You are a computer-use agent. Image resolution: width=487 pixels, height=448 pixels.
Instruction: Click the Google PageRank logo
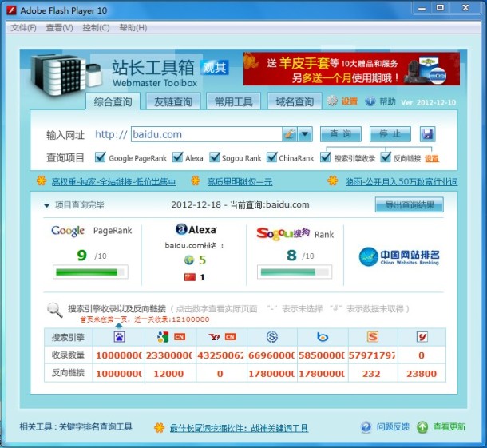[x=68, y=231]
